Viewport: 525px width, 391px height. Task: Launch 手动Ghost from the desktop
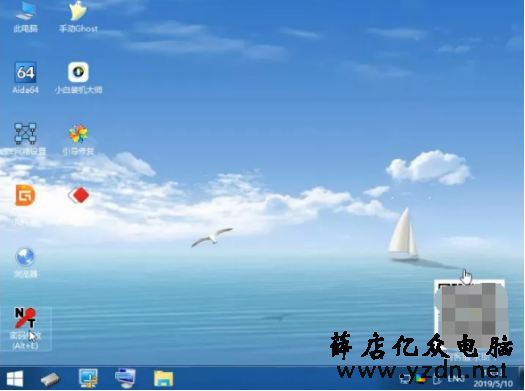coord(78,17)
